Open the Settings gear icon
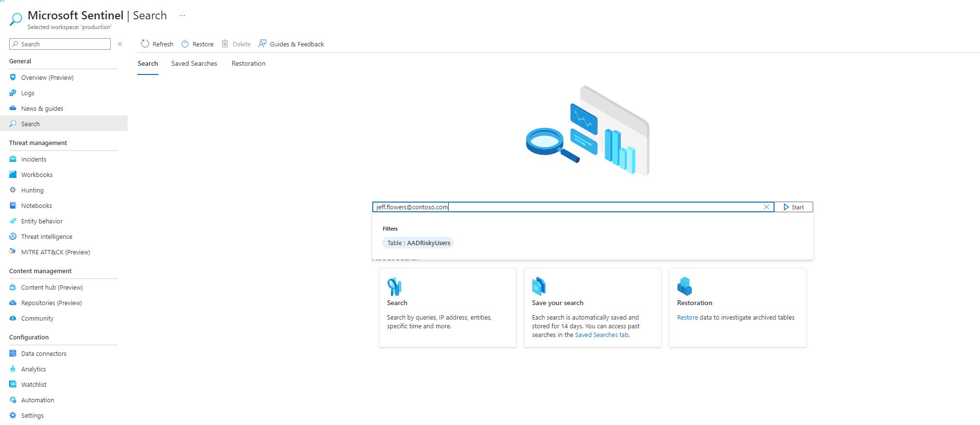The image size is (980, 425). 13,415
